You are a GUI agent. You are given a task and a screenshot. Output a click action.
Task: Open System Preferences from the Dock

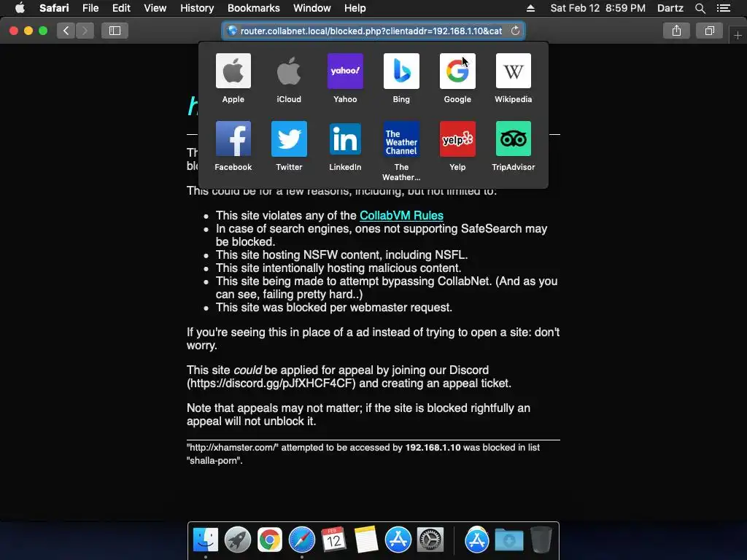(x=430, y=540)
